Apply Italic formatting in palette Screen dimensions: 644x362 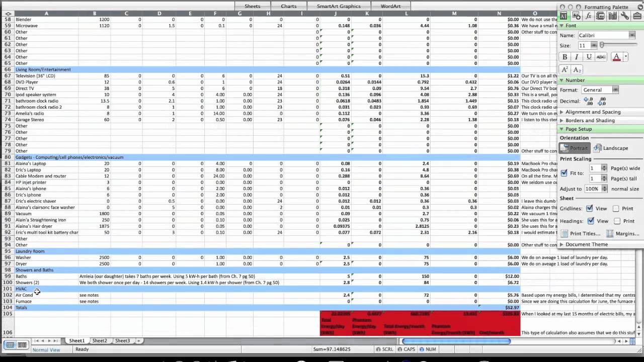[x=577, y=57]
